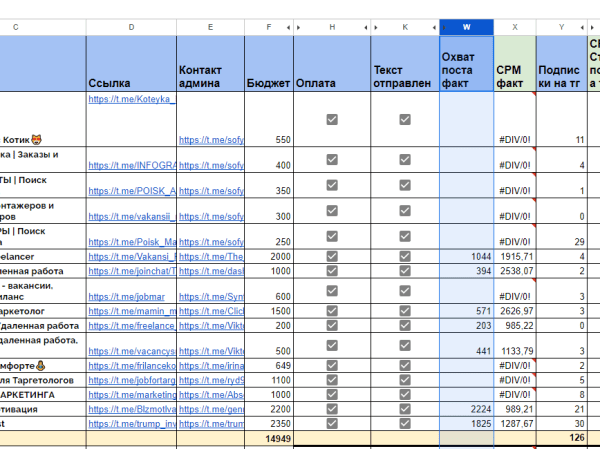This screenshot has height=449, width=600.
Task: Select the reach cell showing 2224
Action: 465,410
